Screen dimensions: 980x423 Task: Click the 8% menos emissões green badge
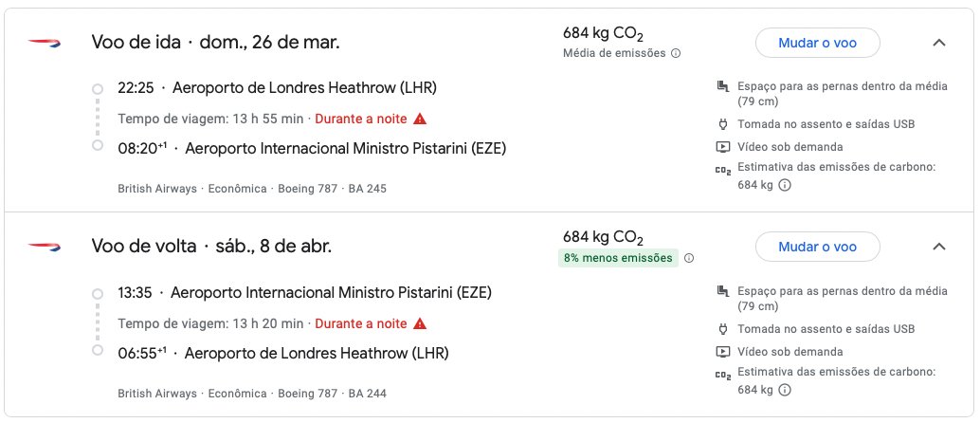(x=618, y=258)
